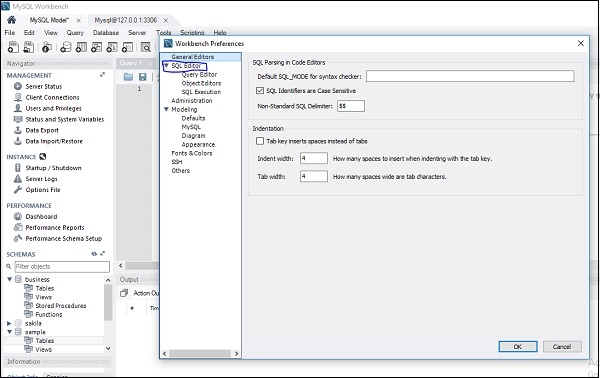Click Cancel in Workbench Preferences
This screenshot has height=378, width=600.
(x=562, y=347)
